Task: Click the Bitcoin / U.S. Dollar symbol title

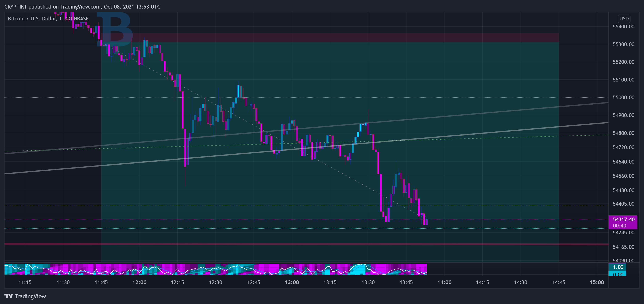Action: [48, 18]
